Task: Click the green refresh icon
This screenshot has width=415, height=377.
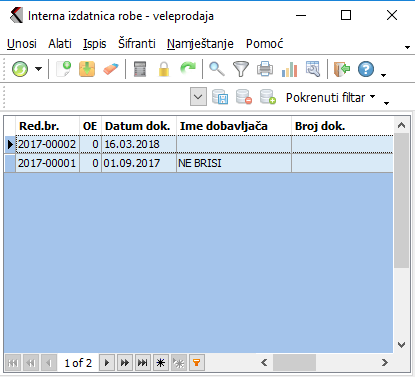Action: point(20,69)
